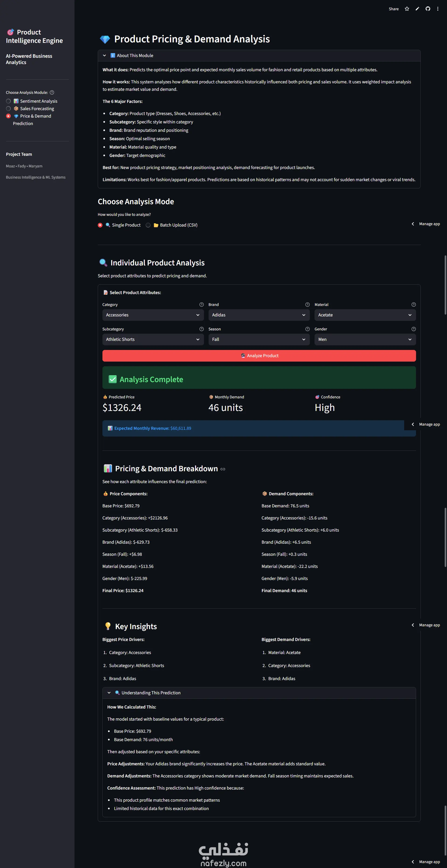The width and height of the screenshot is (447, 868).
Task: Click the Share button
Action: pyautogui.click(x=393, y=9)
